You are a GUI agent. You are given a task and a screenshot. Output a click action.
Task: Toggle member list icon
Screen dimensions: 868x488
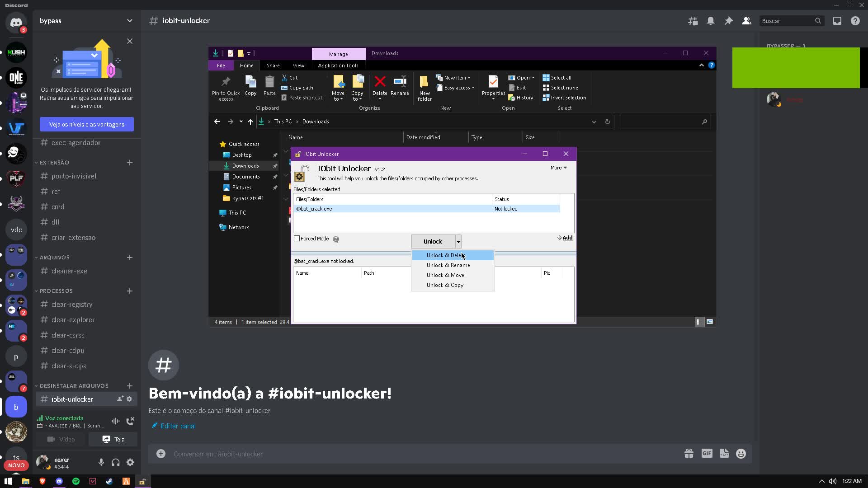click(x=747, y=21)
